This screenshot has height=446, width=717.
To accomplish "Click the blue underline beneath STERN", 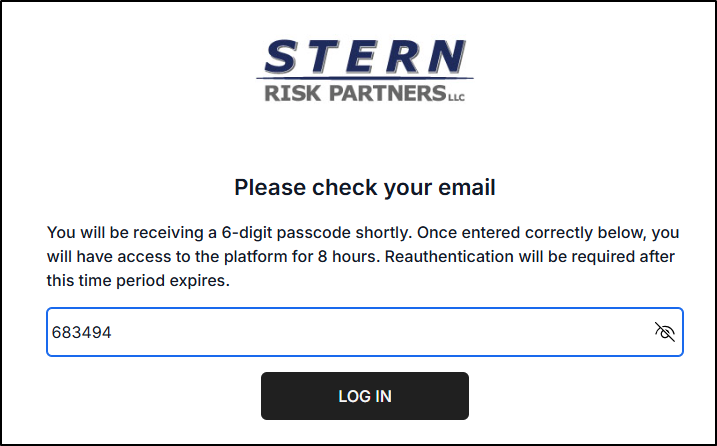I will pos(364,79).
